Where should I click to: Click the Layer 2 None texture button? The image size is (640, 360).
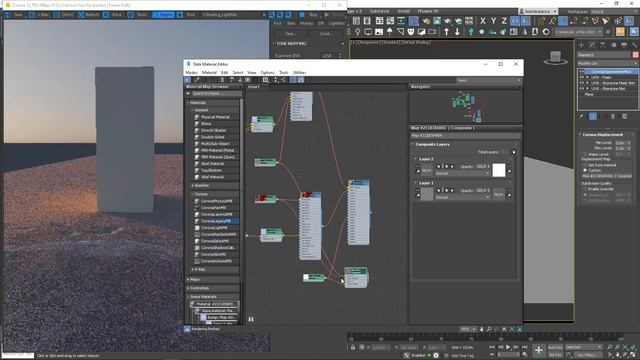click(427, 170)
